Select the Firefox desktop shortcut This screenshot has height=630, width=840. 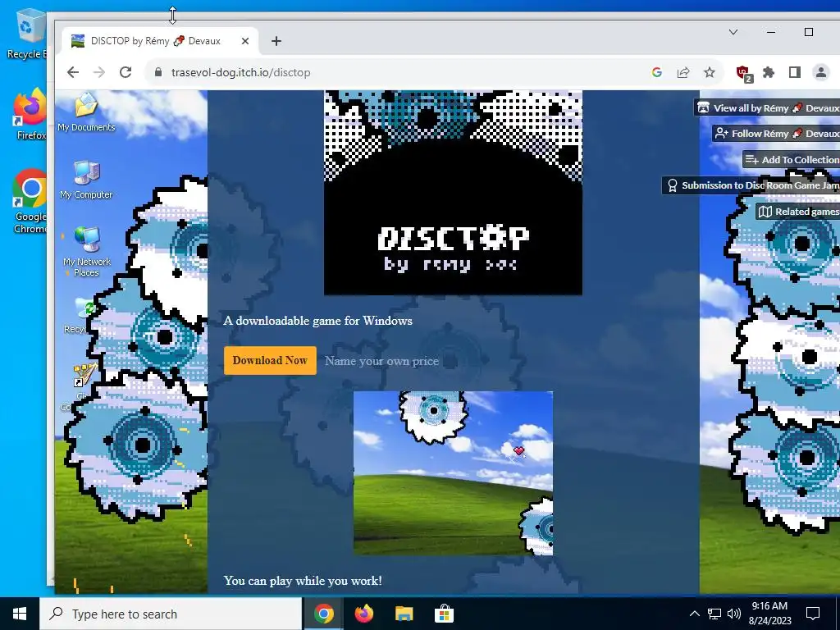[30, 115]
